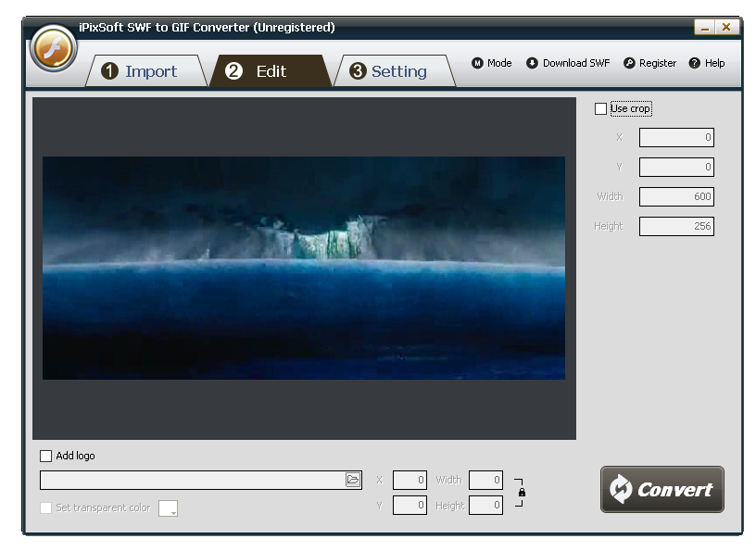
Task: Enable Set transparent color
Action: coord(45,507)
